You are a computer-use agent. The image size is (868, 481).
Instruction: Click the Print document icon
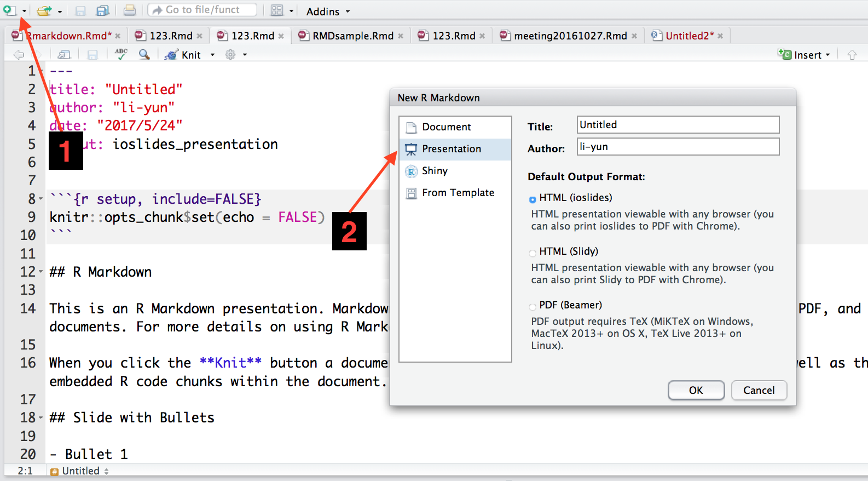coord(129,10)
